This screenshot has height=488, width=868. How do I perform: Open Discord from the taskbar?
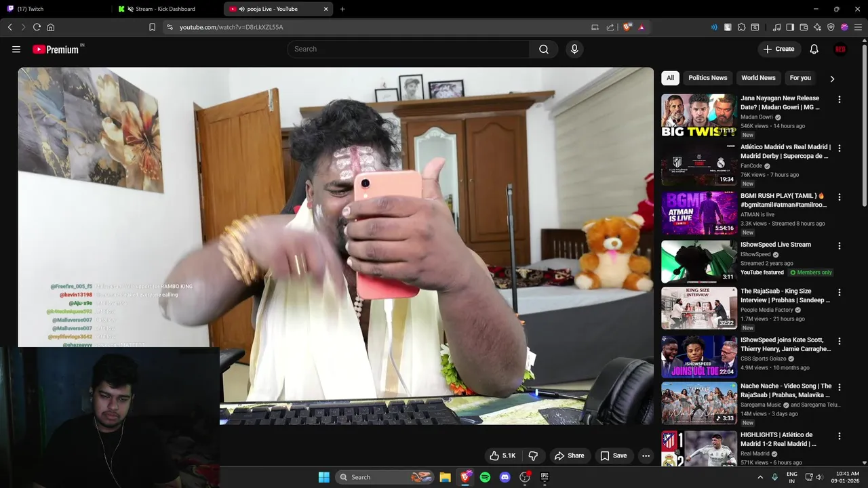(x=505, y=477)
